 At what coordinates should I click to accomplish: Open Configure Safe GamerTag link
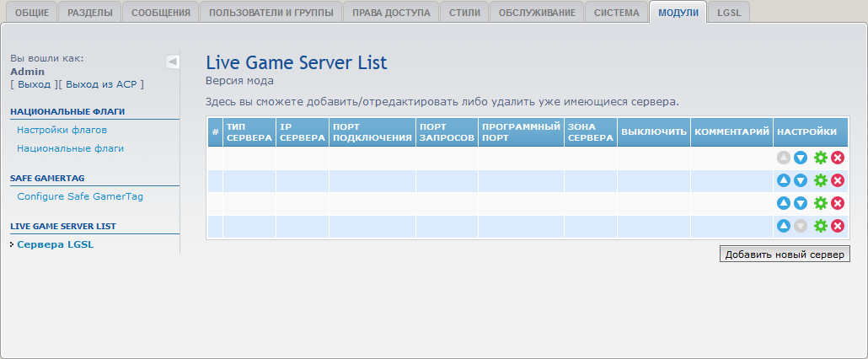coord(80,196)
